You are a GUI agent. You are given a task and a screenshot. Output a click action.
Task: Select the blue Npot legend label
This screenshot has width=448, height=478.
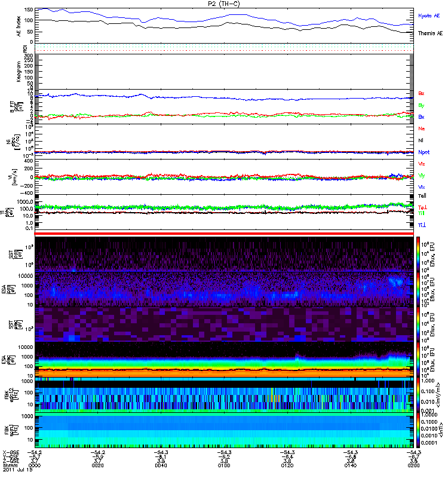pos(424,152)
